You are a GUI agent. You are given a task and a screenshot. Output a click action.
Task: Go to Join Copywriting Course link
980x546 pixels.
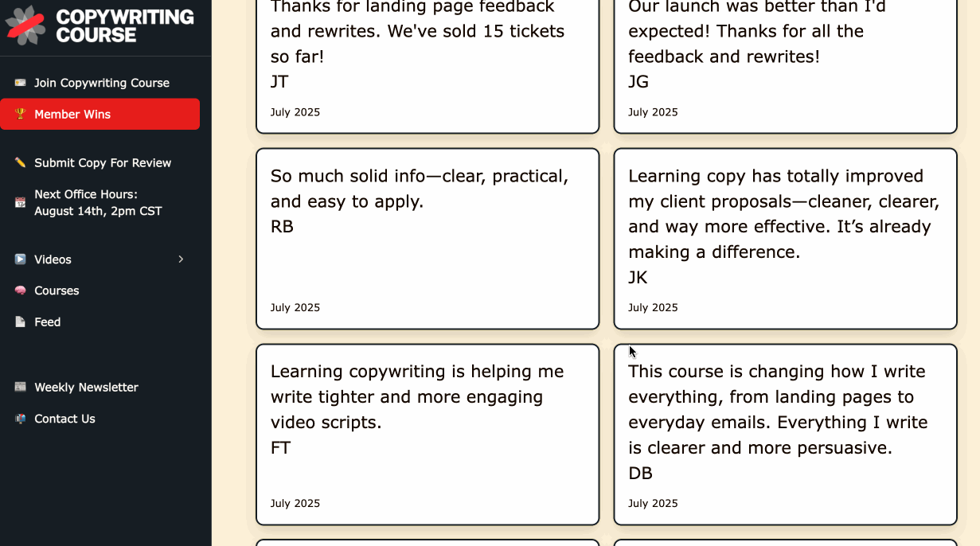(x=102, y=83)
